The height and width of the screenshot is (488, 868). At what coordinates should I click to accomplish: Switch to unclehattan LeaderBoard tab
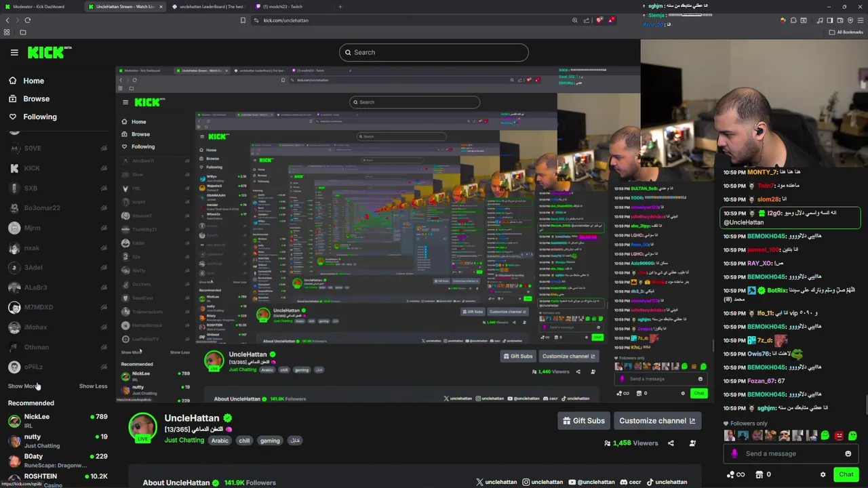[x=210, y=7]
